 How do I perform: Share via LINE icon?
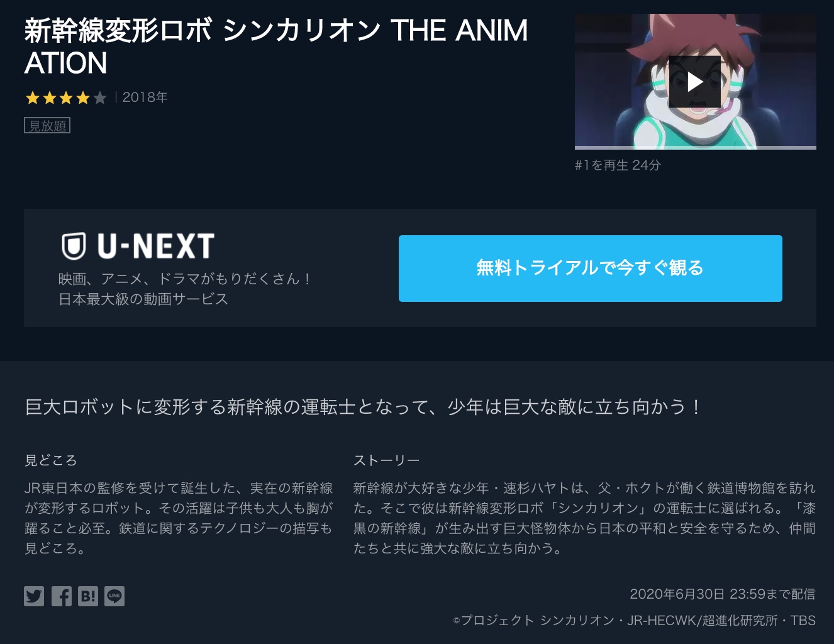click(114, 596)
